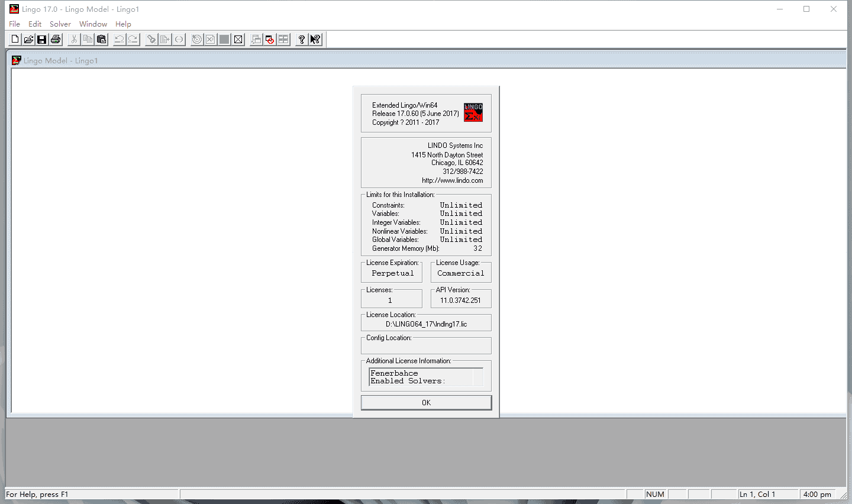Open the Solver menu
Screen dimensions: 852x504
(60, 24)
